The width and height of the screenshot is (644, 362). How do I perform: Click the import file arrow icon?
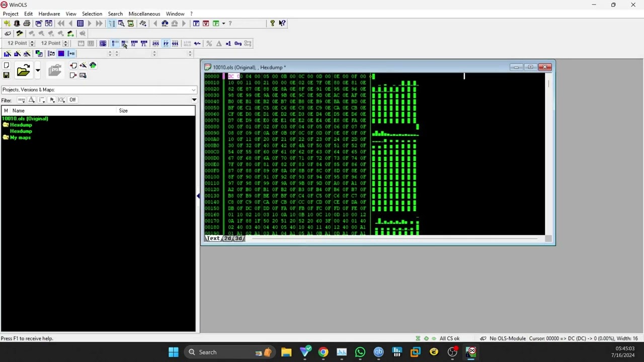coord(73,65)
